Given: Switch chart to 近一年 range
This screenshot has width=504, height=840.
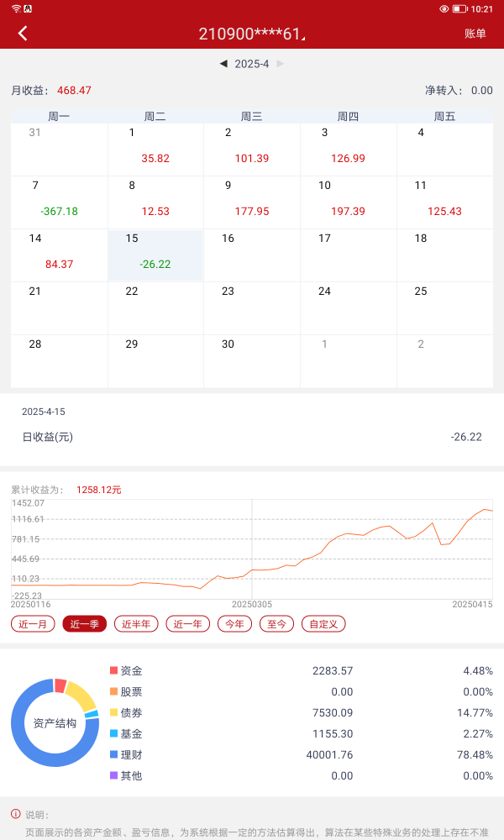Looking at the screenshot, I should (x=187, y=623).
